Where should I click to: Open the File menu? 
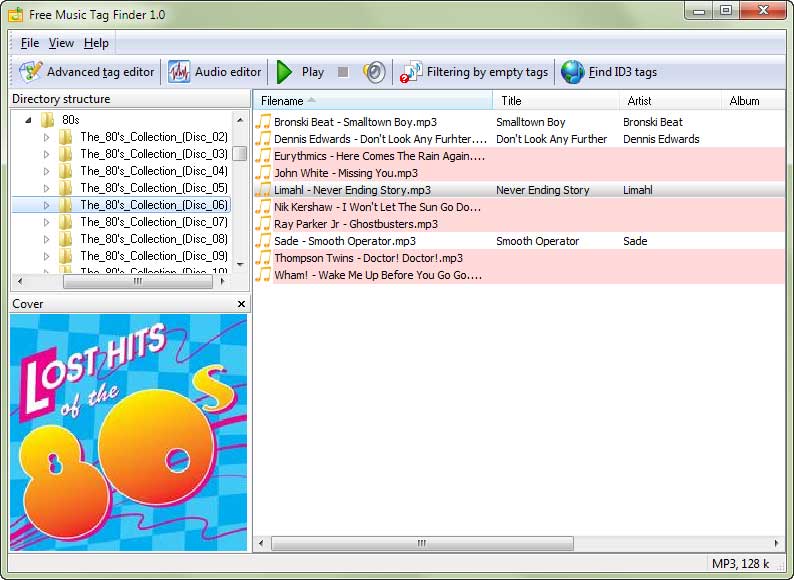[x=30, y=43]
